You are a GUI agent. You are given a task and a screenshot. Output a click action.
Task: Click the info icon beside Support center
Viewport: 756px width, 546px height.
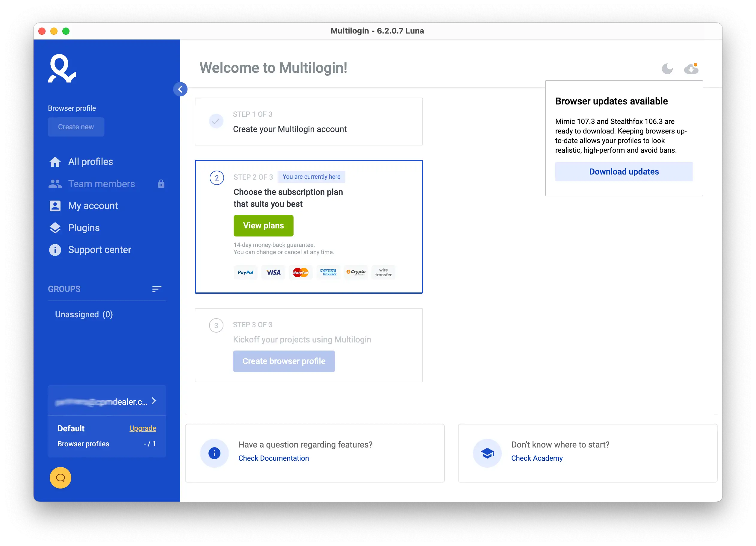[55, 250]
